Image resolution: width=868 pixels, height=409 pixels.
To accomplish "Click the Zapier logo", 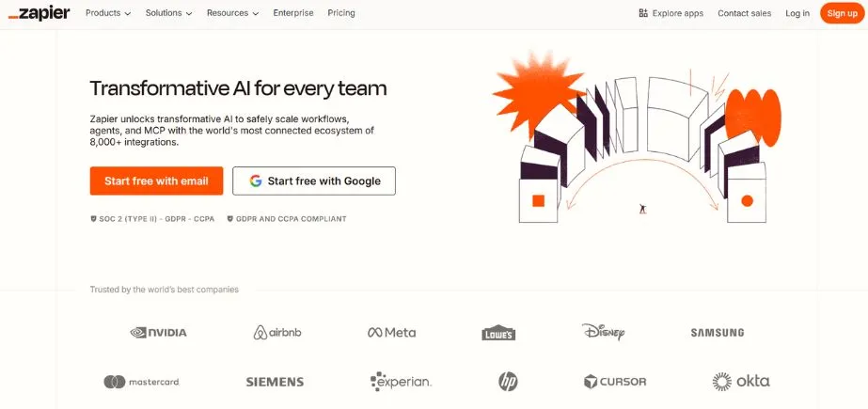I will point(39,13).
